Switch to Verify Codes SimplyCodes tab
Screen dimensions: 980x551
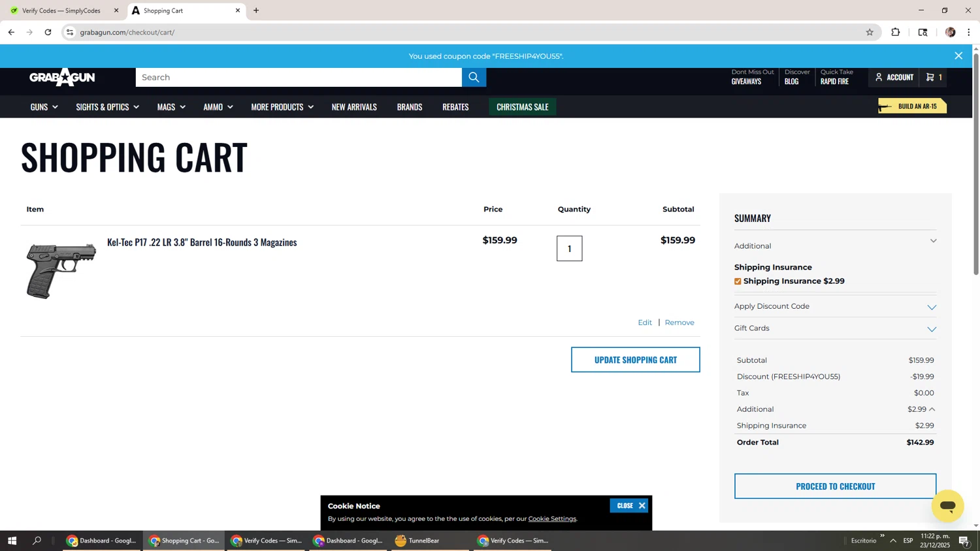click(62, 10)
